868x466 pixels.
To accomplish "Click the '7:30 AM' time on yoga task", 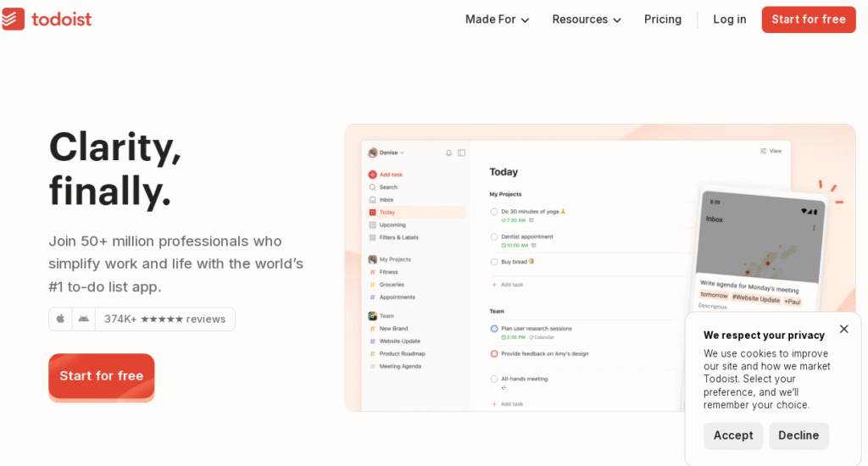I will pyautogui.click(x=513, y=220).
